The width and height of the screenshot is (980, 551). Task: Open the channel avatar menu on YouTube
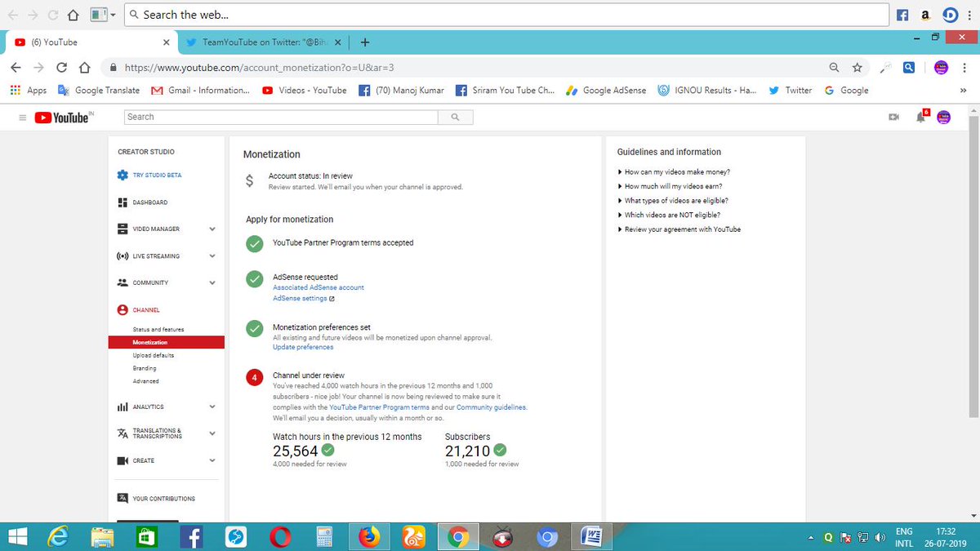944,118
